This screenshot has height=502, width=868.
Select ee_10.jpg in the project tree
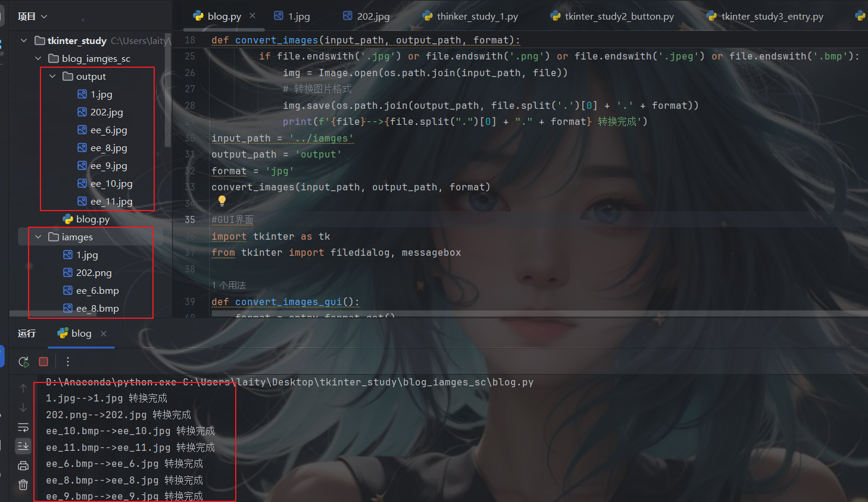pos(111,183)
